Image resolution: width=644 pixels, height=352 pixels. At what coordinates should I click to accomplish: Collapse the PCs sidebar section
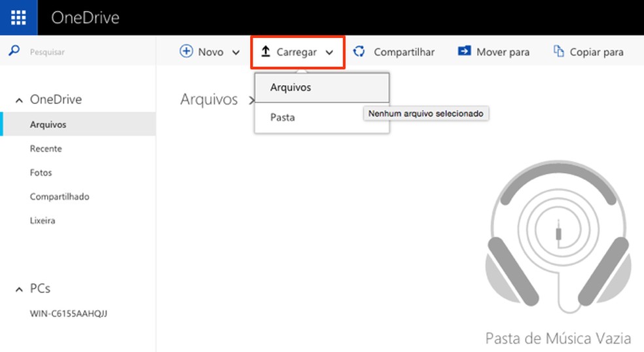[19, 290]
